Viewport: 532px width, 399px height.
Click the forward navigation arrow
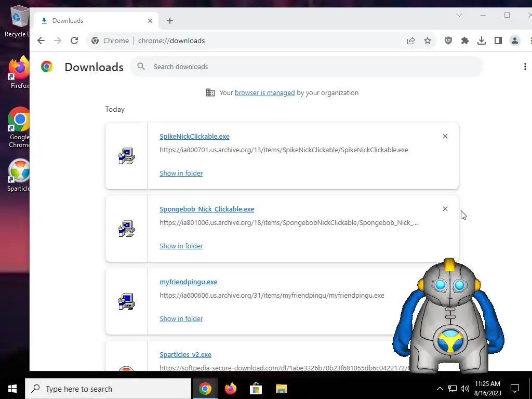pos(58,41)
